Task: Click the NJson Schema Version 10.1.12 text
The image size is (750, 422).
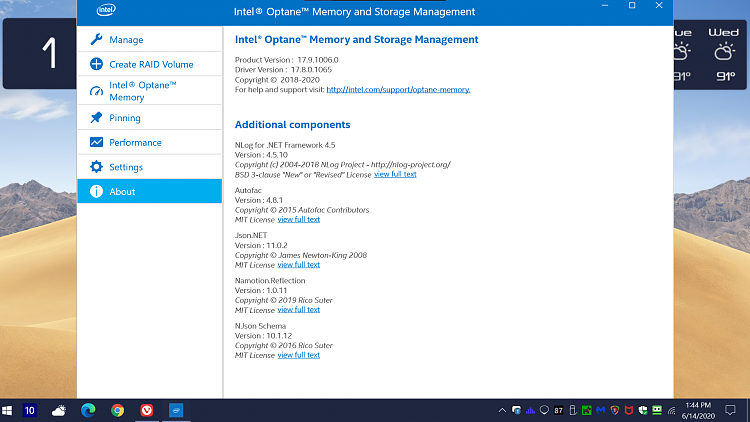Action: tap(264, 336)
